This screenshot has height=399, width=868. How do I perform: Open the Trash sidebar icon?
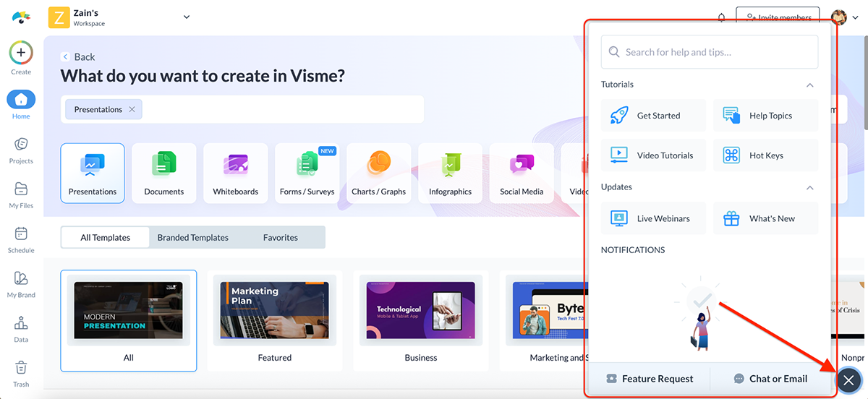[21, 369]
